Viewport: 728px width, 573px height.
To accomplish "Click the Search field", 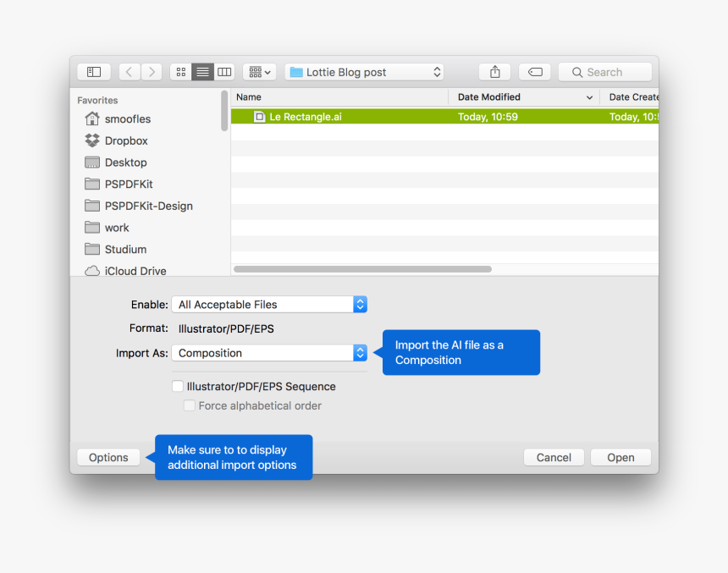I will pyautogui.click(x=605, y=72).
